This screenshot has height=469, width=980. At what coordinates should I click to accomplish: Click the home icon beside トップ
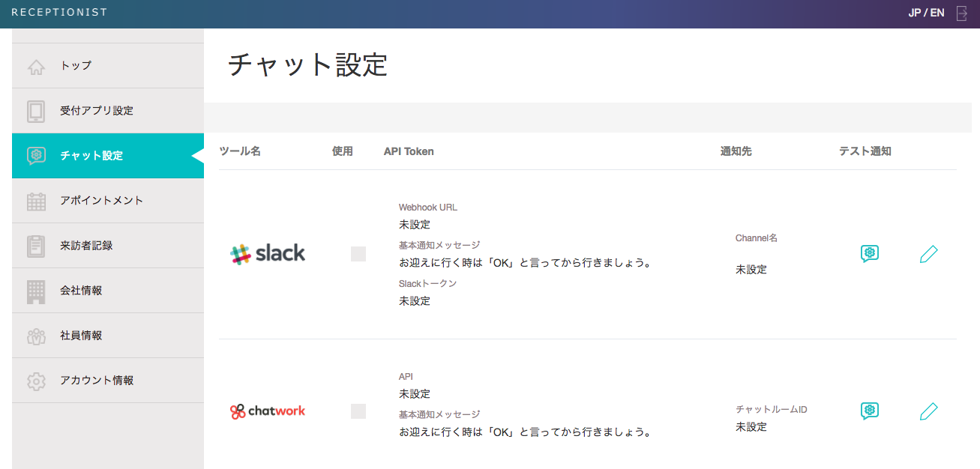point(36,67)
